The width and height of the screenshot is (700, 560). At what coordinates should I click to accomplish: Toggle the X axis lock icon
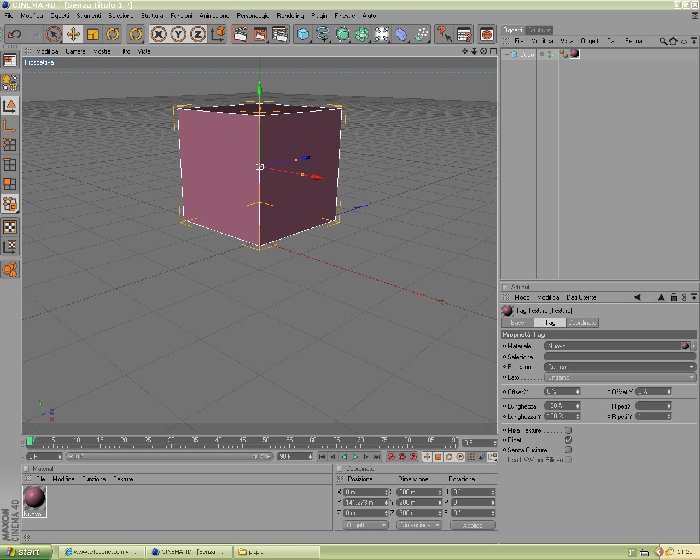[x=158, y=34]
